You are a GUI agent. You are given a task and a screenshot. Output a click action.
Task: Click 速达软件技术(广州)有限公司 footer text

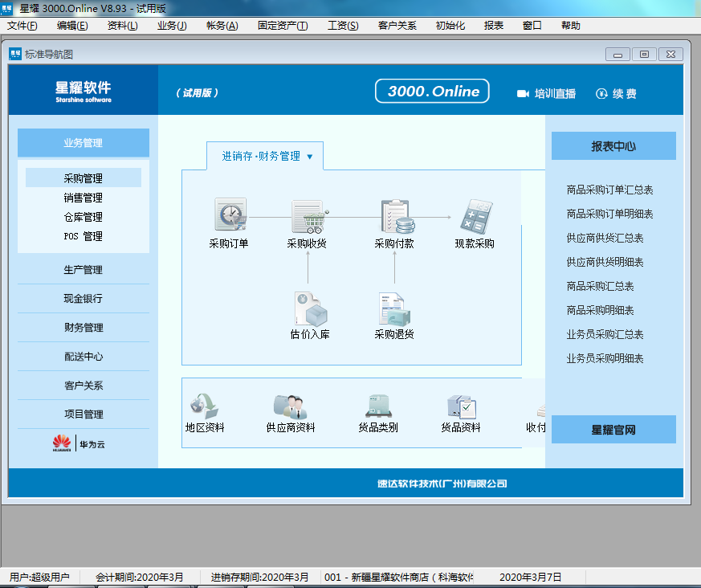tap(442, 484)
